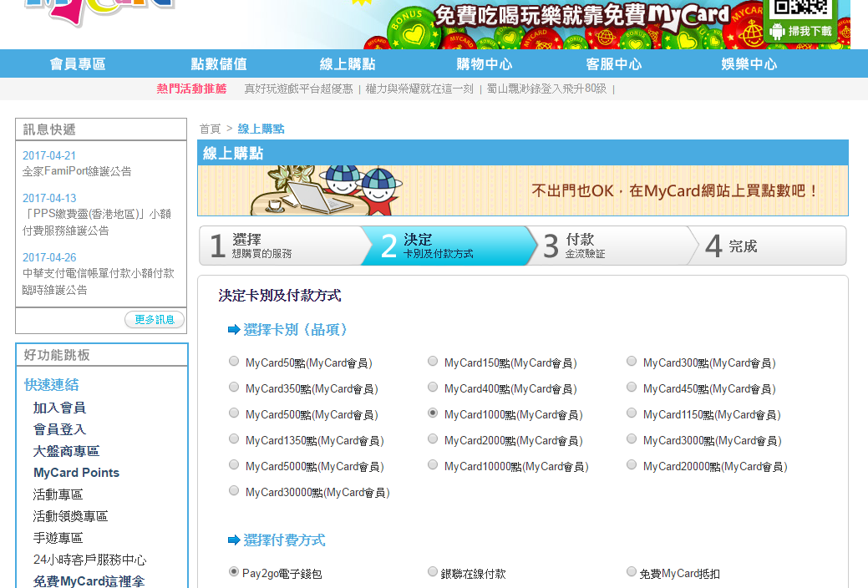The image size is (868, 588).
Task: Open the 大盤商專區 quick link
Action: [66, 451]
